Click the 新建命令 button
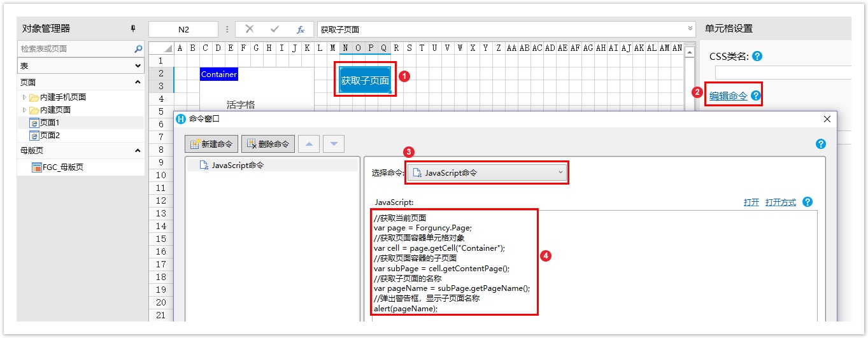Image resolution: width=868 pixels, height=338 pixels. [x=212, y=144]
